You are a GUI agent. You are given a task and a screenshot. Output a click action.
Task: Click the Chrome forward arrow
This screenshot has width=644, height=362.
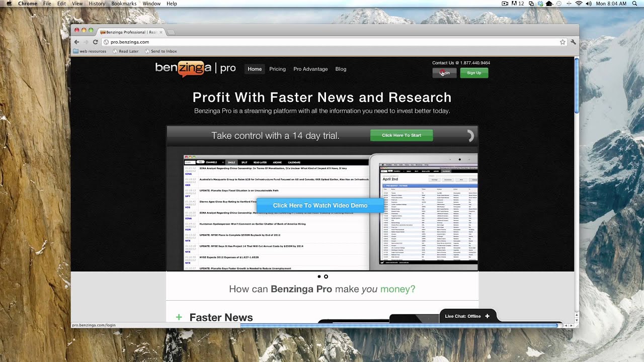(86, 42)
